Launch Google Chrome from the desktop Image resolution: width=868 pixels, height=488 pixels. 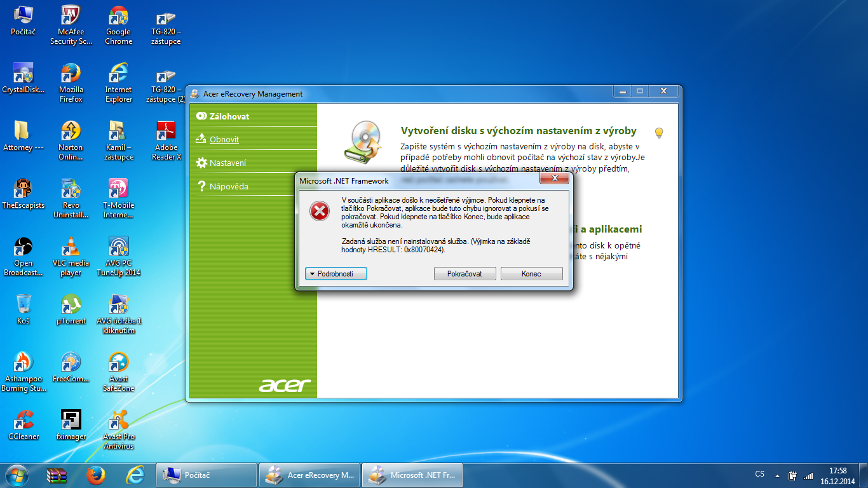pyautogui.click(x=118, y=25)
